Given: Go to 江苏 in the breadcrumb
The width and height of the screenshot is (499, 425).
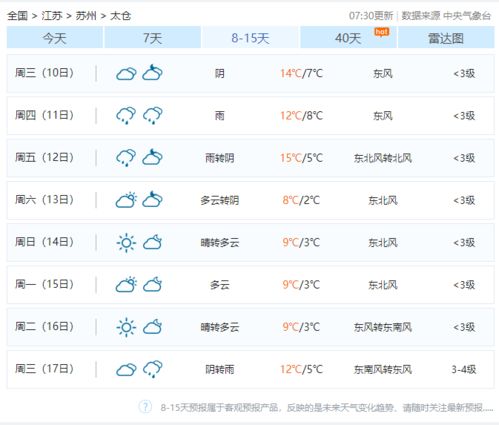Looking at the screenshot, I should pyautogui.click(x=52, y=15).
